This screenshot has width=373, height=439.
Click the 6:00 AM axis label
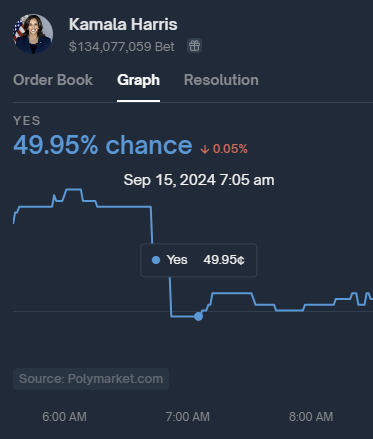(x=64, y=417)
